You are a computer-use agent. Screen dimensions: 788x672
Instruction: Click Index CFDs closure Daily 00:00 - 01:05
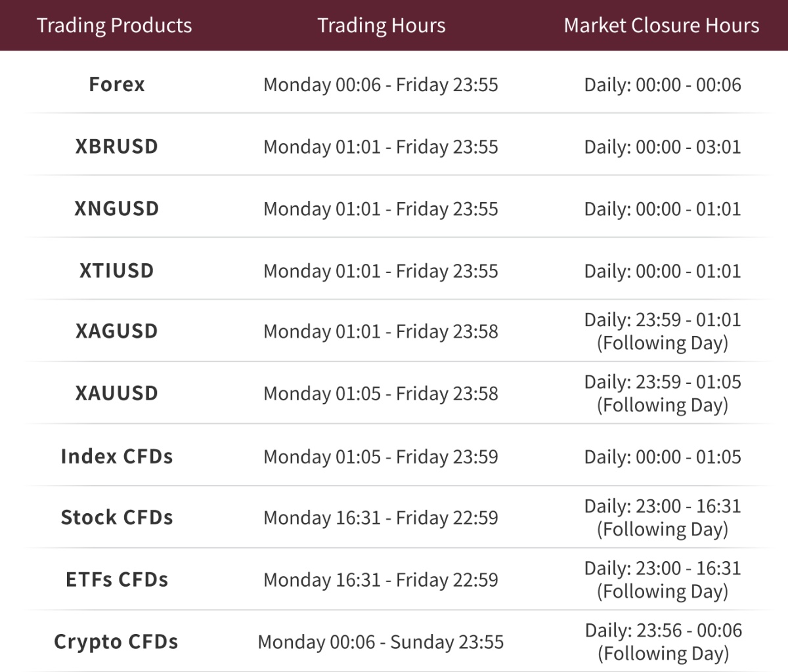663,457
